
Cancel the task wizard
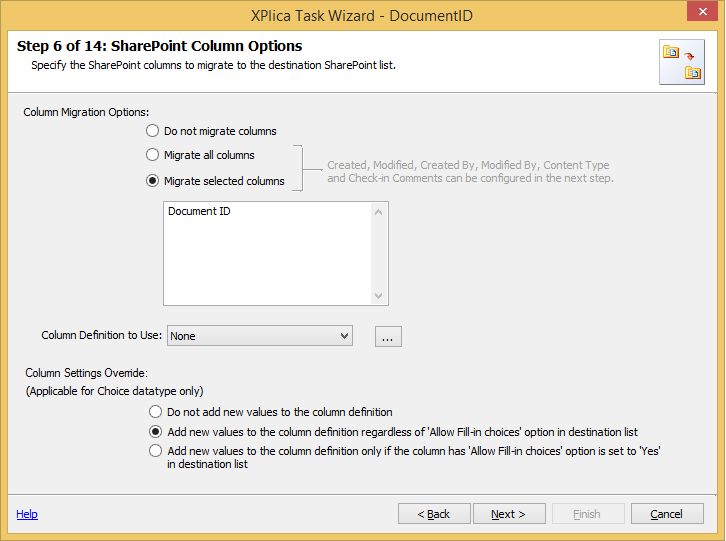pos(667,514)
